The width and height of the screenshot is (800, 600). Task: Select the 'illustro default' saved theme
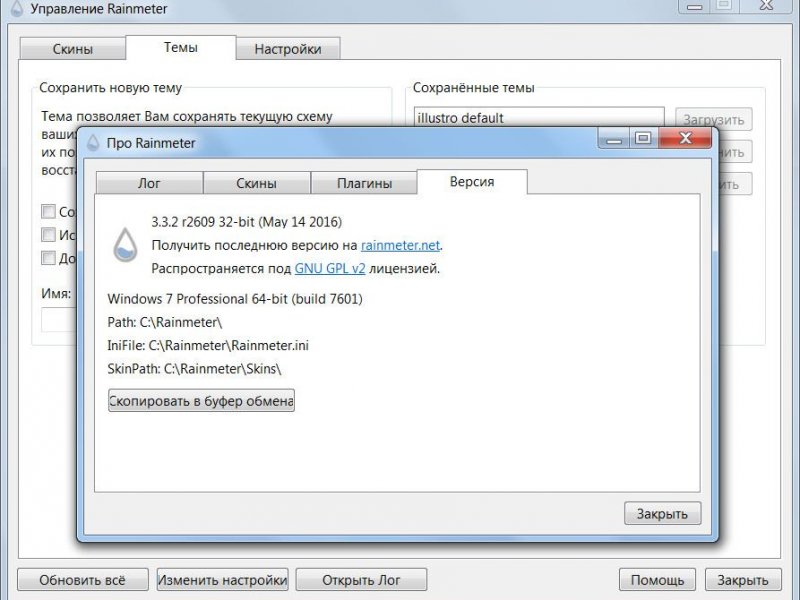click(461, 118)
